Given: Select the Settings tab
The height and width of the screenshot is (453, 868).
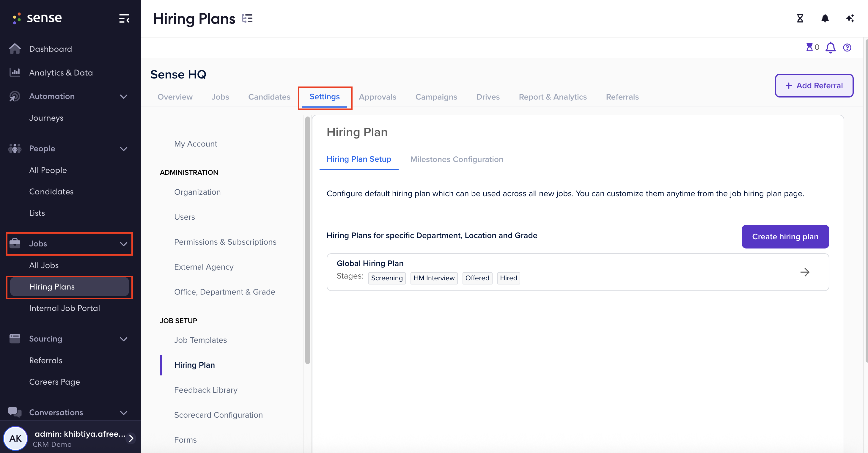Looking at the screenshot, I should [325, 97].
